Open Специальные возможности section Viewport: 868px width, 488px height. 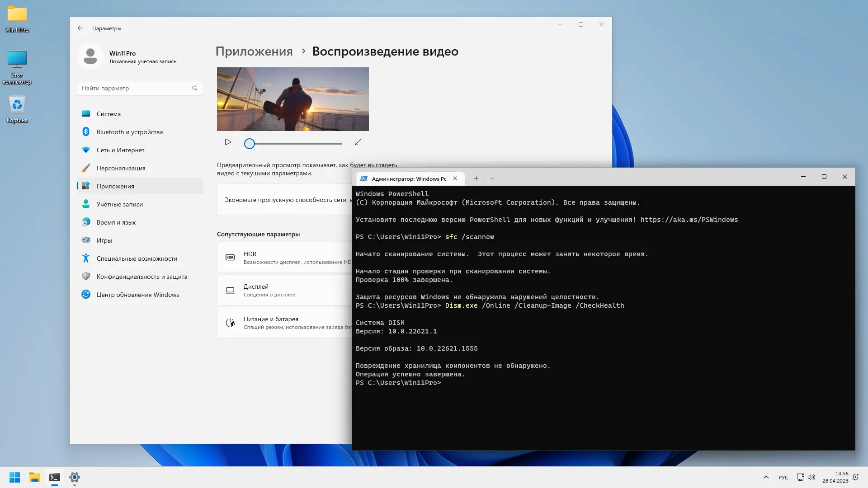click(x=137, y=258)
